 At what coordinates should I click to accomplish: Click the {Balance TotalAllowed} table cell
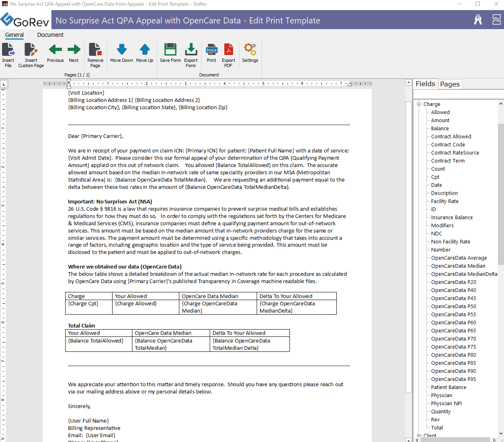[99, 344]
